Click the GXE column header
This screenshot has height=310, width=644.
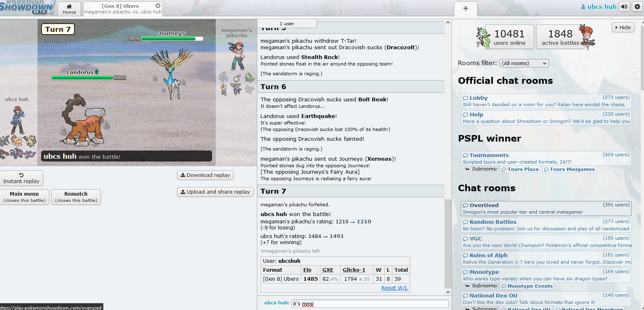(328, 270)
